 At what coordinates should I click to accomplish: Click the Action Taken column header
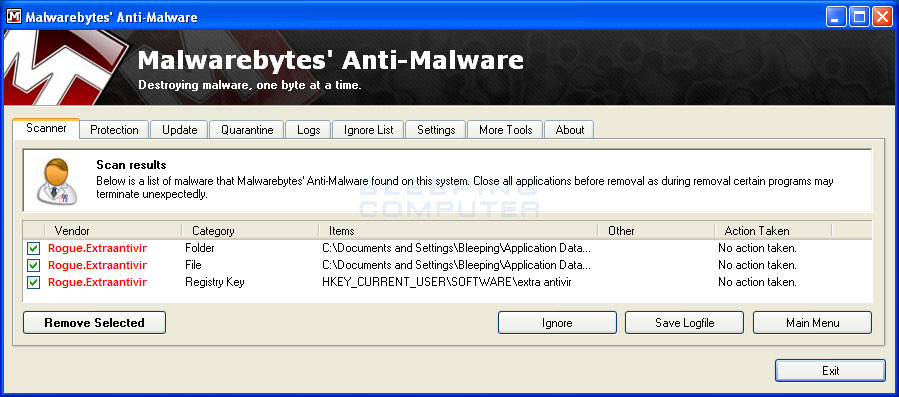[773, 231]
